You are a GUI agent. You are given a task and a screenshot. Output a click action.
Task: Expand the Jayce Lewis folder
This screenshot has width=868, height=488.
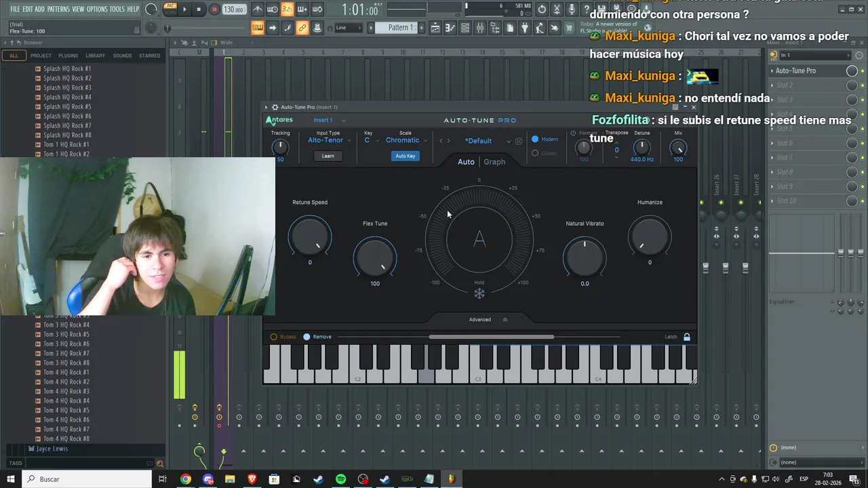[52, 449]
